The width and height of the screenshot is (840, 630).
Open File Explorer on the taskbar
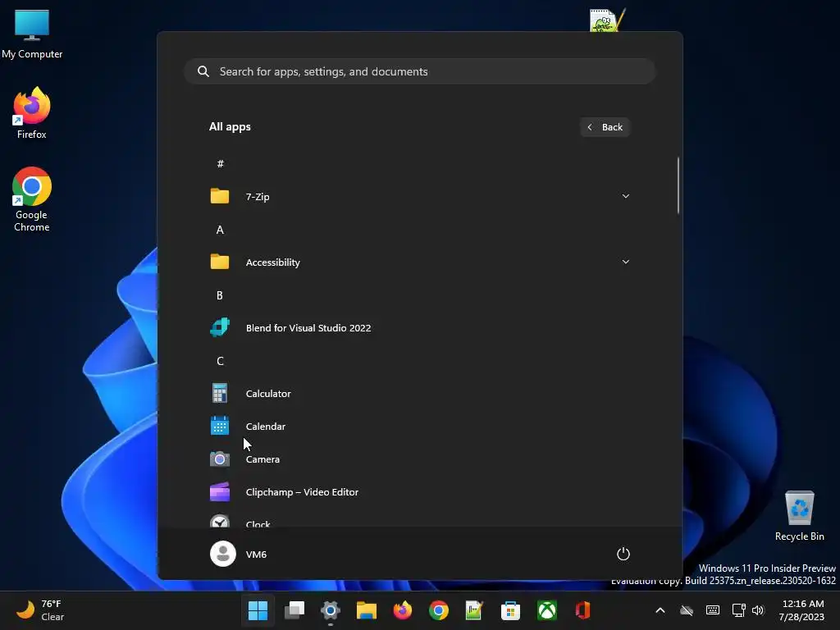(x=367, y=610)
